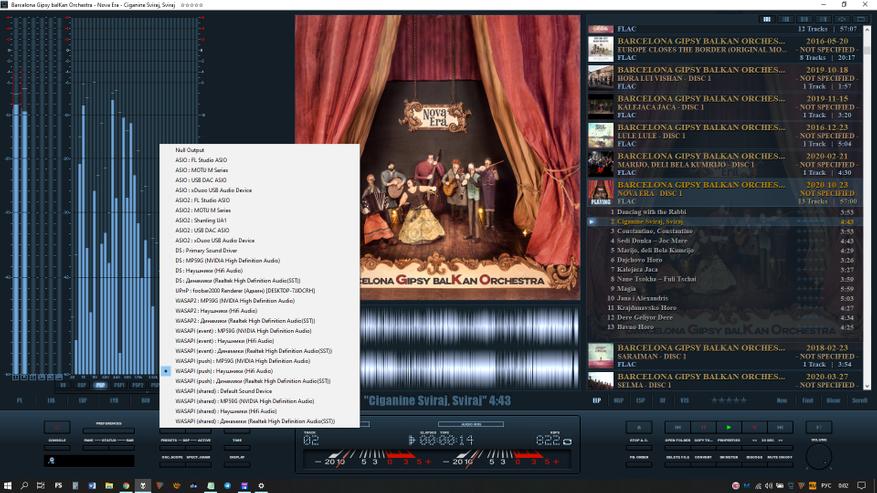The image size is (877, 493).
Task: Click the sixth layout icon at top right
Action: tap(861, 19)
